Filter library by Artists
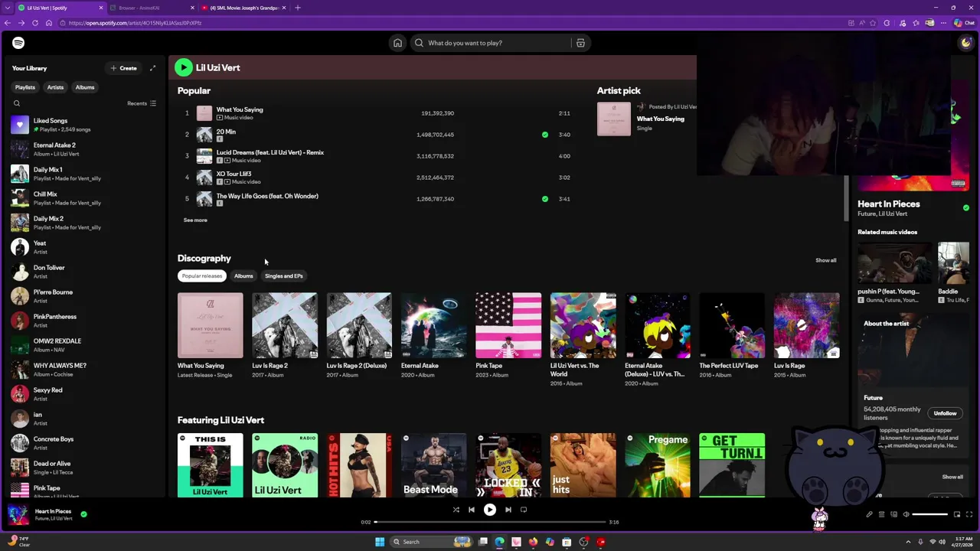 55,87
